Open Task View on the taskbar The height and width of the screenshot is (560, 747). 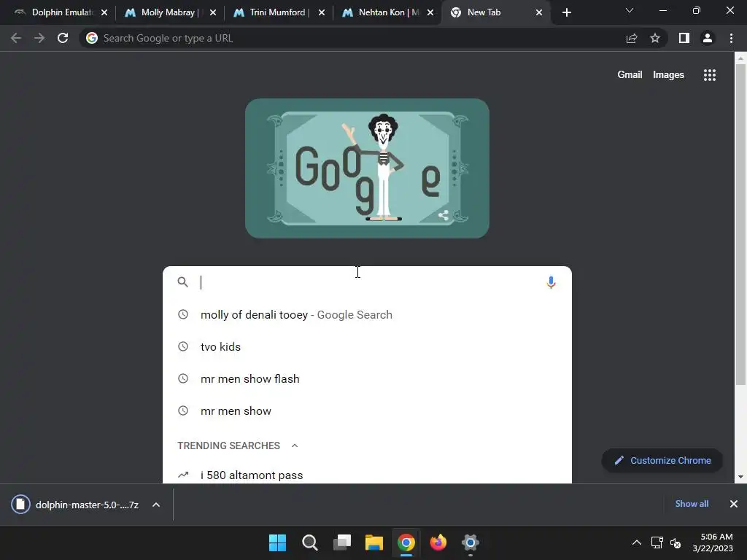tap(342, 542)
